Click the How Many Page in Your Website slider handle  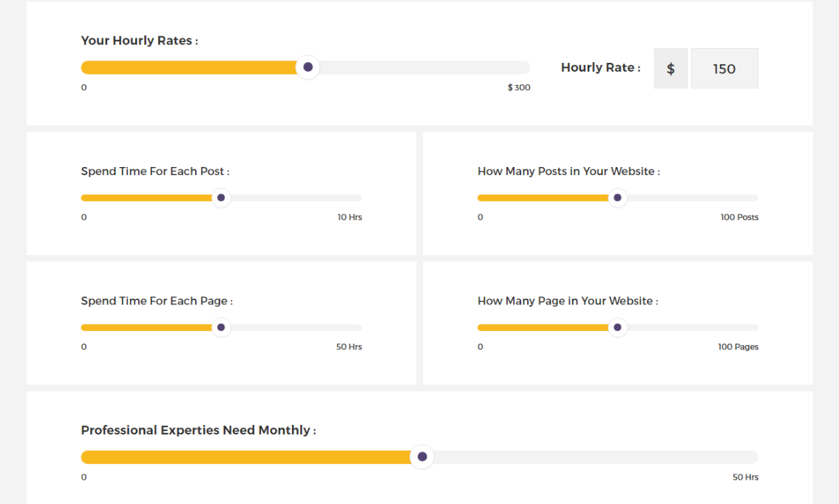point(617,327)
